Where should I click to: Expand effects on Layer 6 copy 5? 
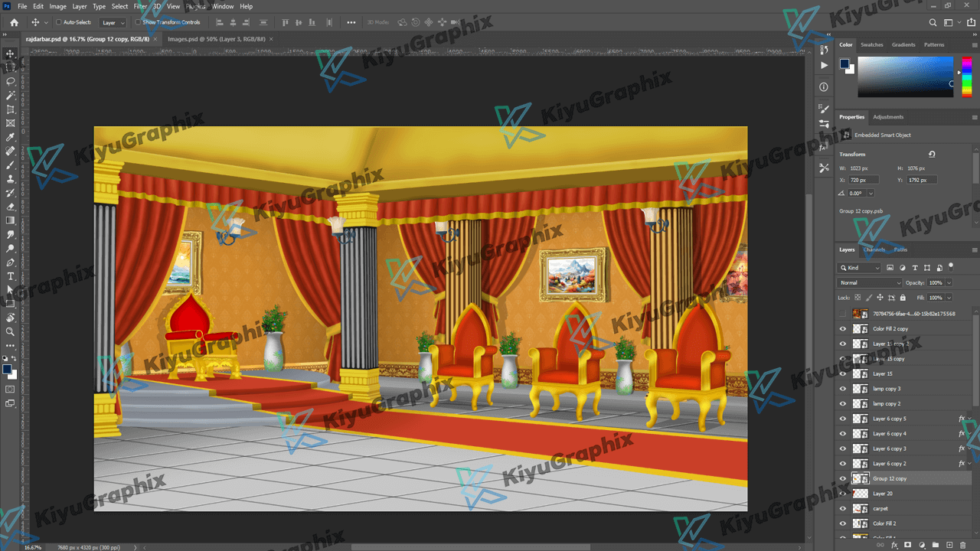[970, 419]
